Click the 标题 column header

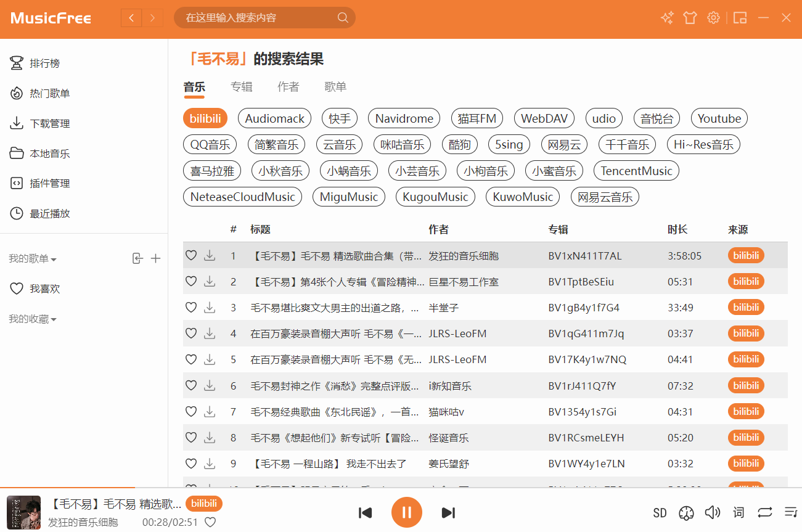[260, 229]
